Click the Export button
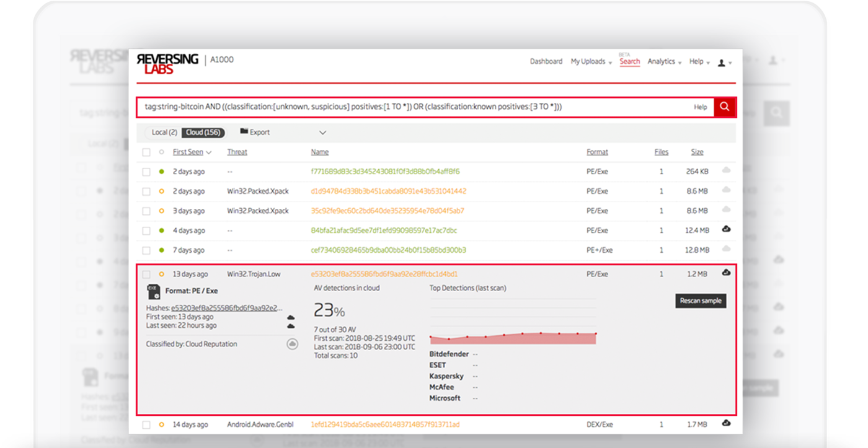868x448 pixels. click(255, 133)
